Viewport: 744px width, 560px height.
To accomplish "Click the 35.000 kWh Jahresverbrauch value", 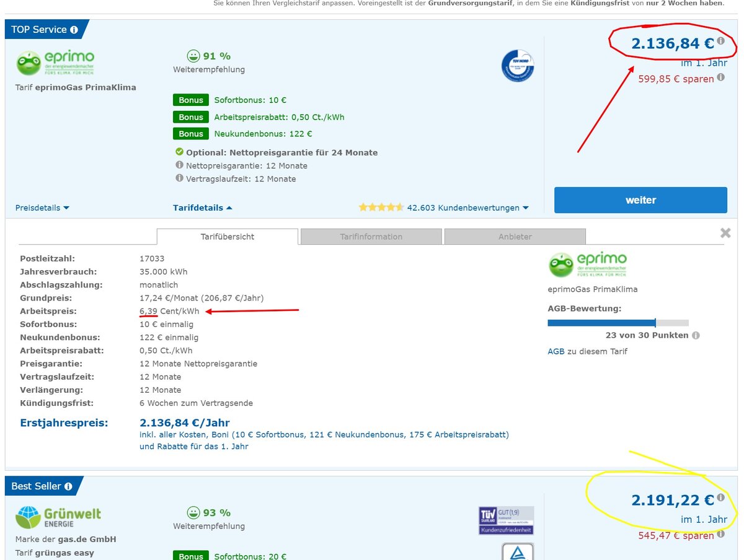I will (164, 271).
